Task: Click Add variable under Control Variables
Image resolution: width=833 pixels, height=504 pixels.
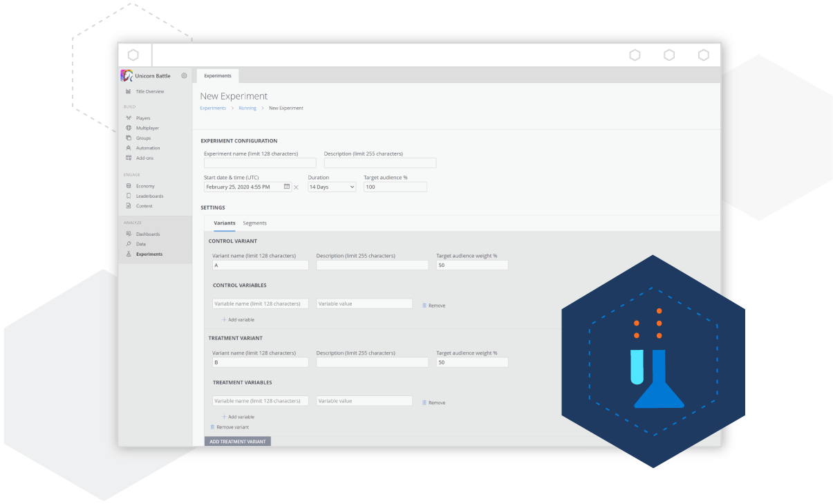Action: (238, 319)
